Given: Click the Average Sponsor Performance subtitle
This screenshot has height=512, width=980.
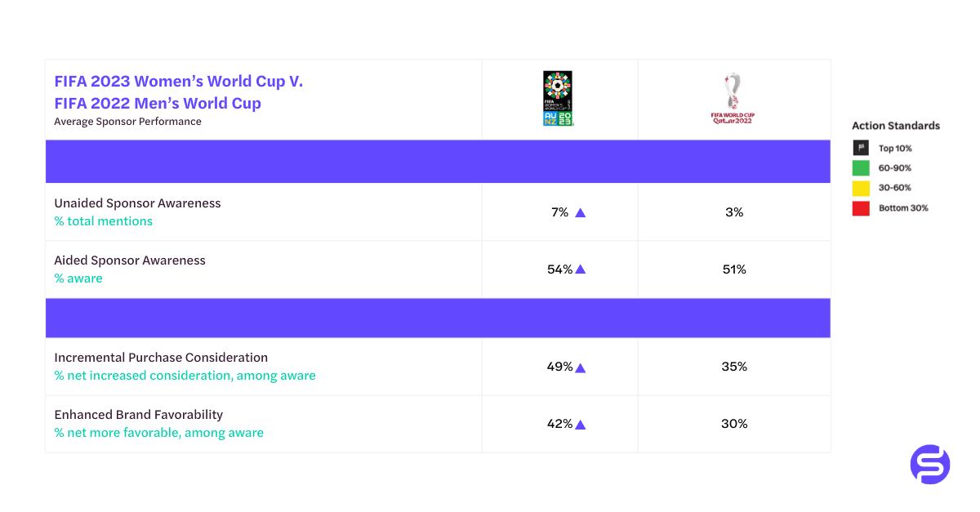Looking at the screenshot, I should 127,122.
